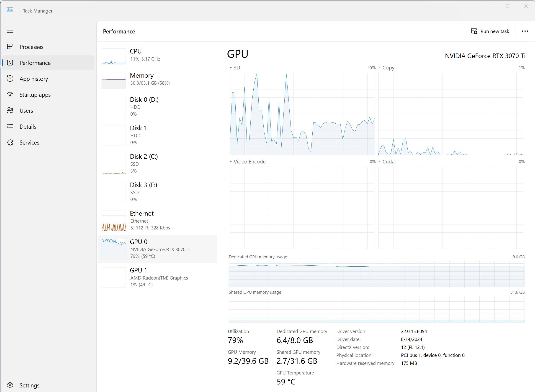Image resolution: width=535 pixels, height=392 pixels.
Task: Open the App history icon
Action: [10, 79]
